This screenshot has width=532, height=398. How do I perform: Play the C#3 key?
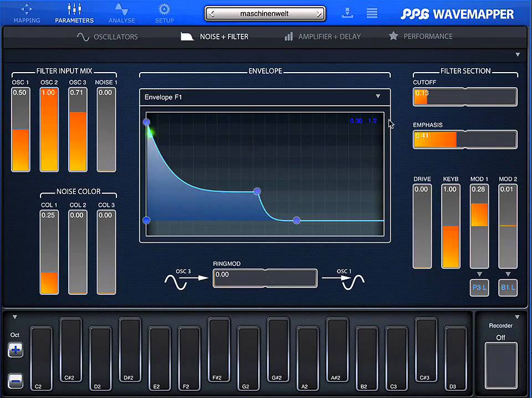426,350
